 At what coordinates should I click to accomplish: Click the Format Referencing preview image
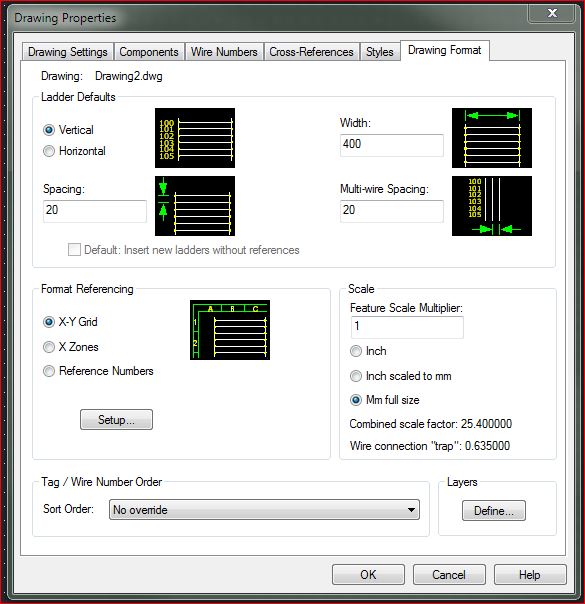click(230, 330)
